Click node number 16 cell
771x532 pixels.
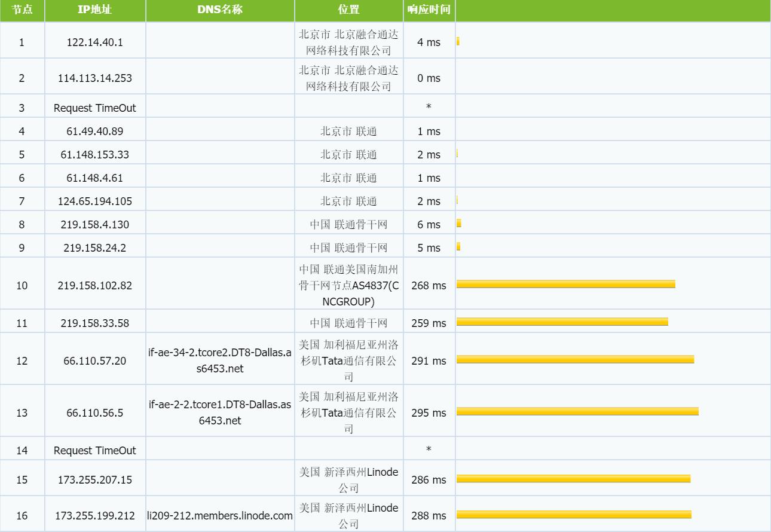(x=22, y=515)
